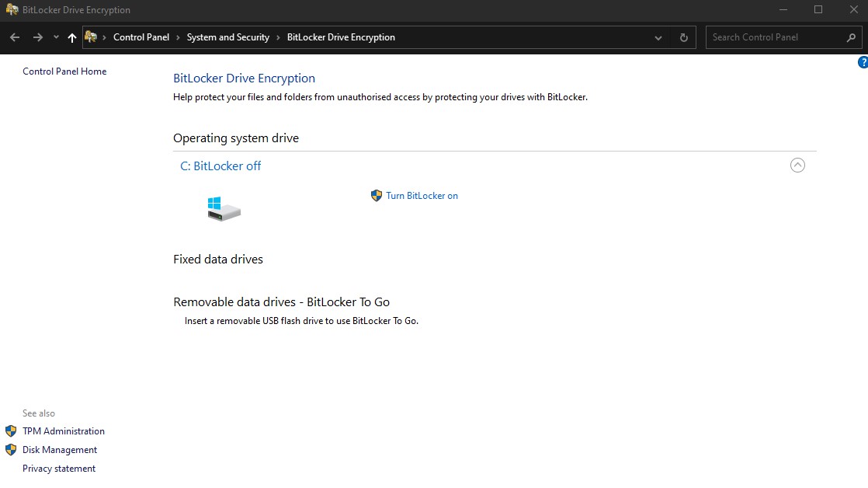This screenshot has width=868, height=488.
Task: Go back using the back arrow
Action: coord(15,37)
